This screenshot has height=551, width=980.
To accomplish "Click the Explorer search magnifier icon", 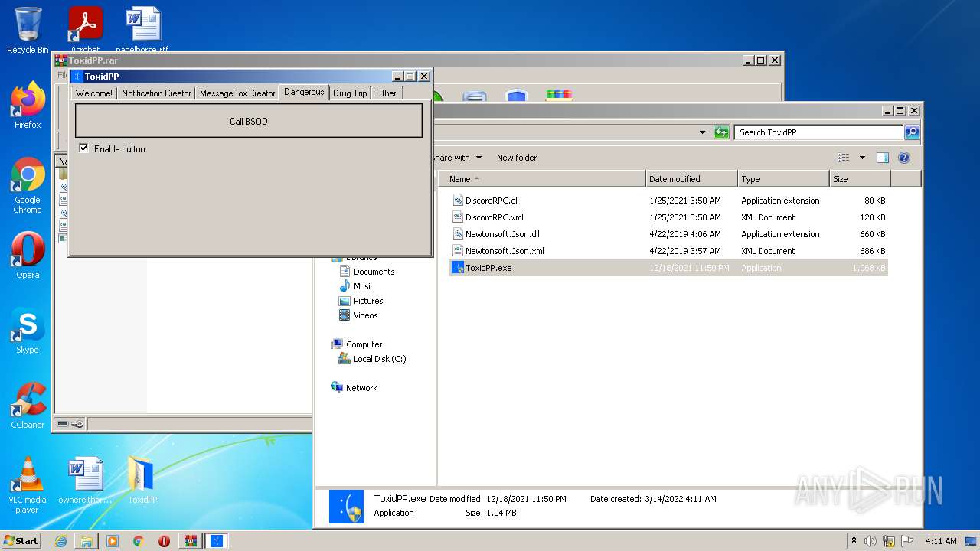I will click(911, 132).
